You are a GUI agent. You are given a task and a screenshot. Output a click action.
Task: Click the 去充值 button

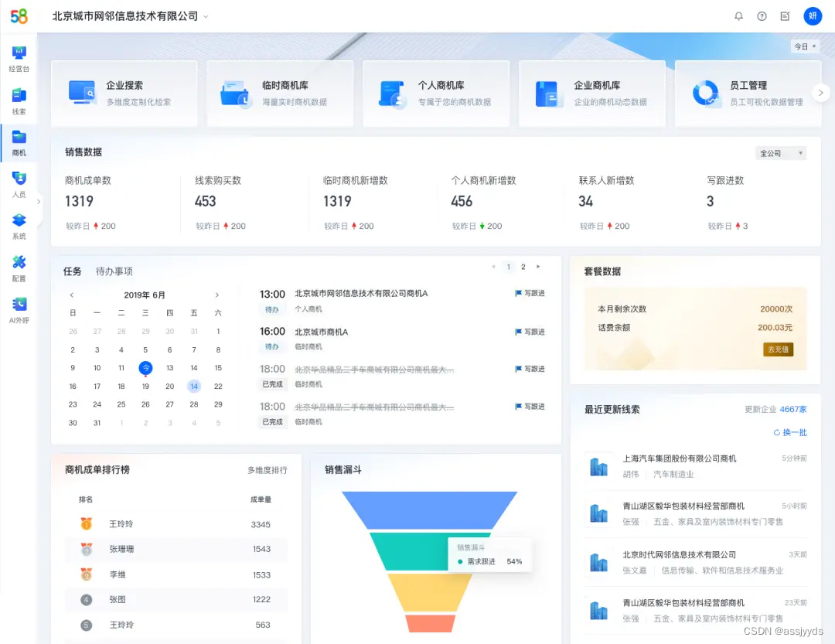pyautogui.click(x=778, y=349)
